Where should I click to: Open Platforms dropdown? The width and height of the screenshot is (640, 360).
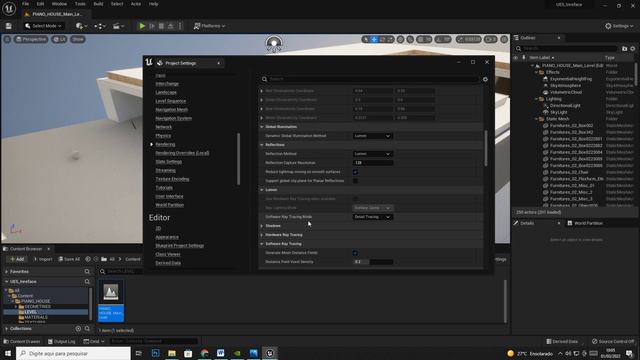(209, 26)
